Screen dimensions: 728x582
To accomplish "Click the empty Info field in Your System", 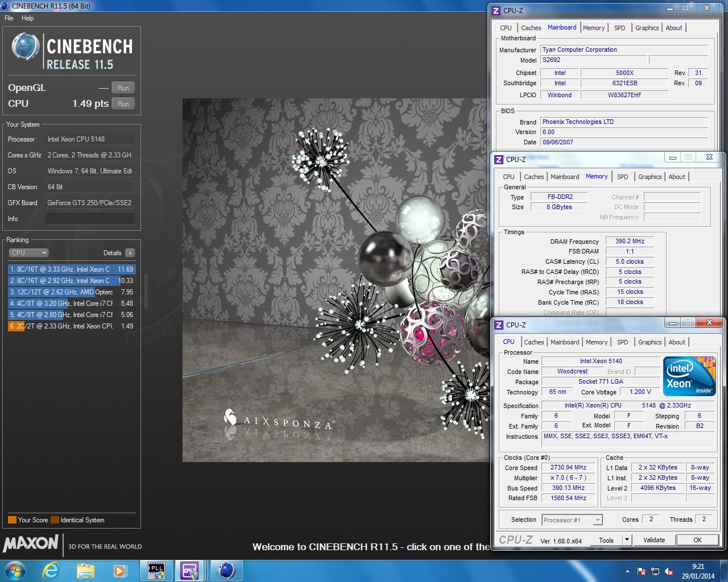I will (x=90, y=219).
